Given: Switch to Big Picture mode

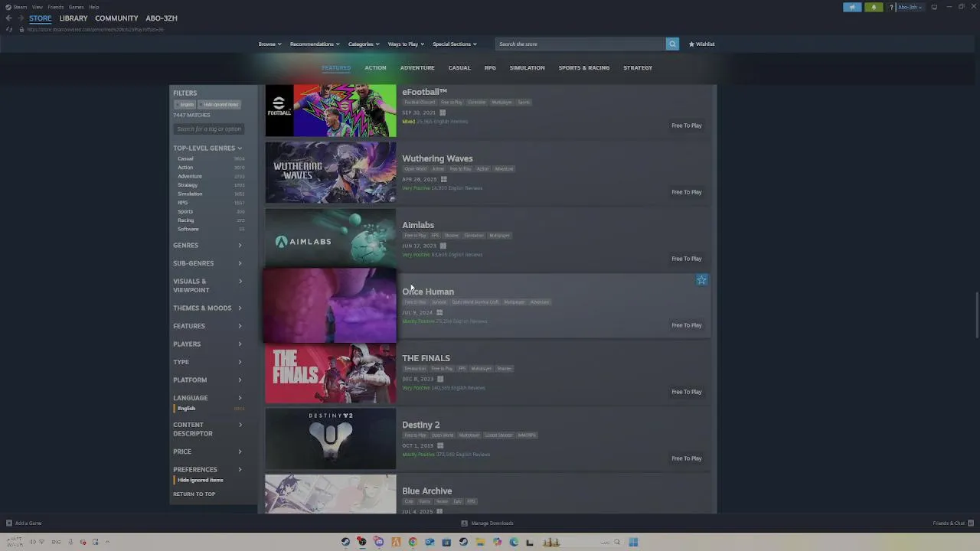Looking at the screenshot, I should pyautogui.click(x=934, y=7).
